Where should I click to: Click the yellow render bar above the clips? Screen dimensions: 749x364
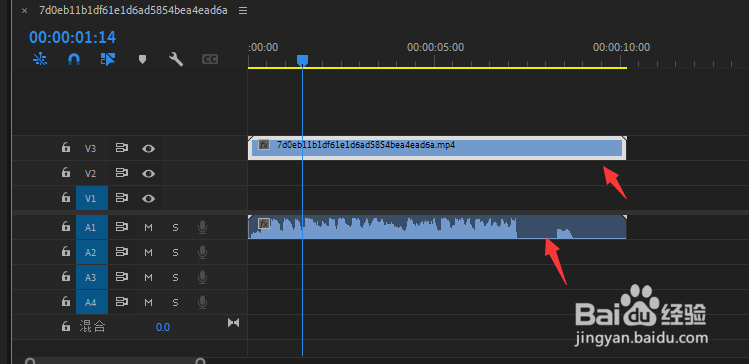(437, 68)
